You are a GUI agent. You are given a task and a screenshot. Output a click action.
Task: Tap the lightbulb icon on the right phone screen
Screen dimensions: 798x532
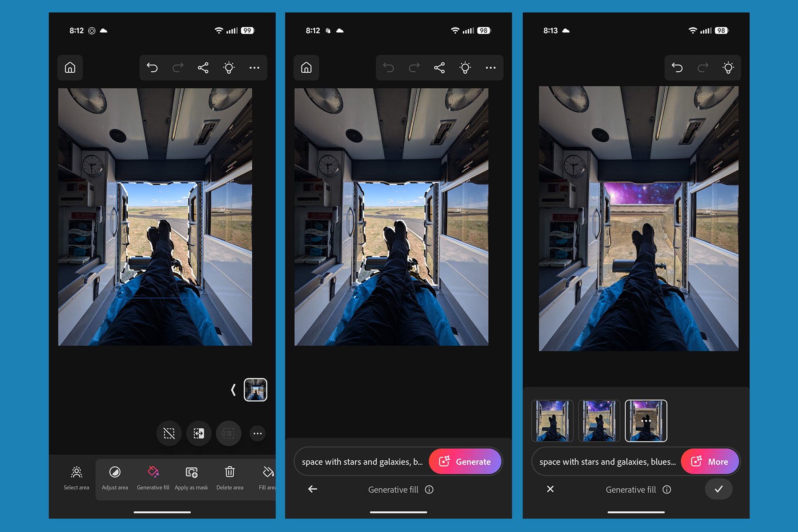[x=728, y=67]
